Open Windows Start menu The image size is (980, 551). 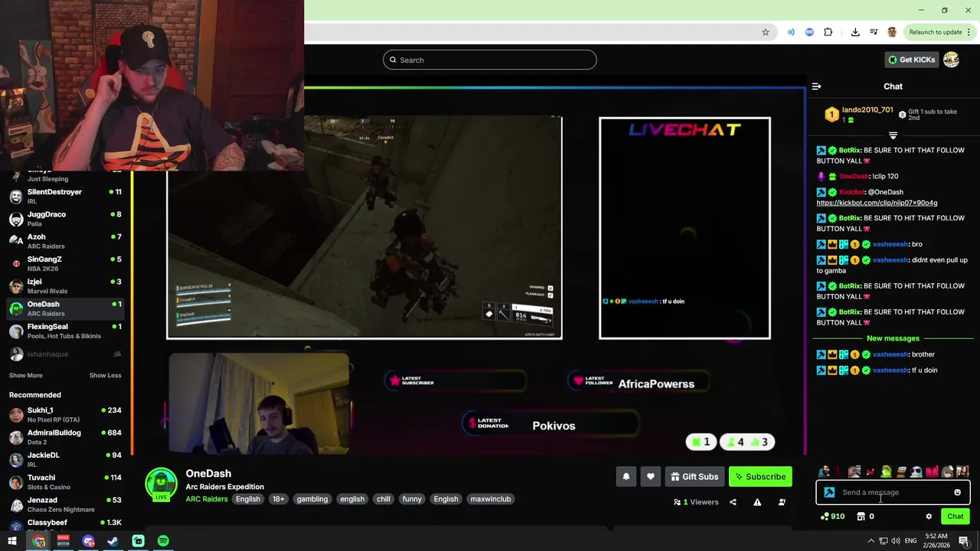pos(12,541)
